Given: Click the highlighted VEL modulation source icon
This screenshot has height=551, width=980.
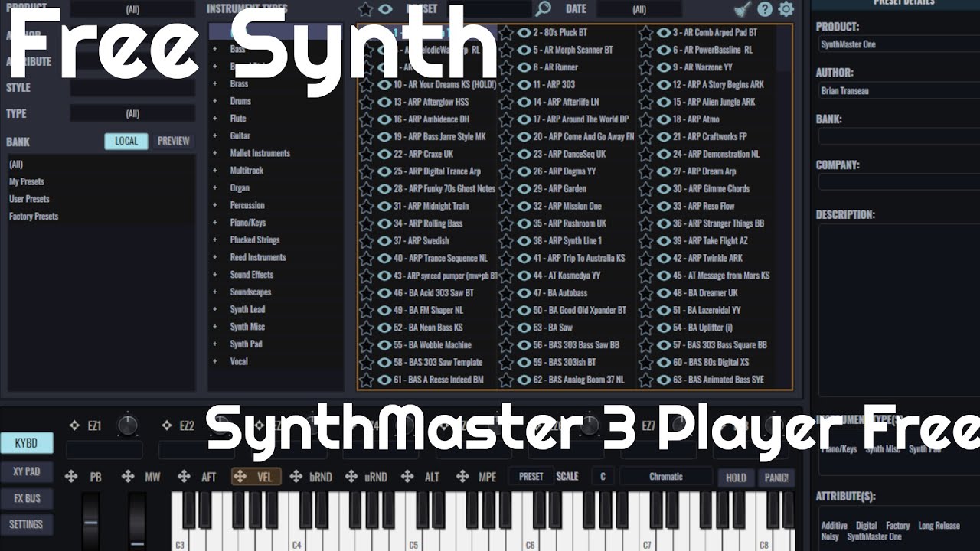Looking at the screenshot, I should [x=240, y=477].
